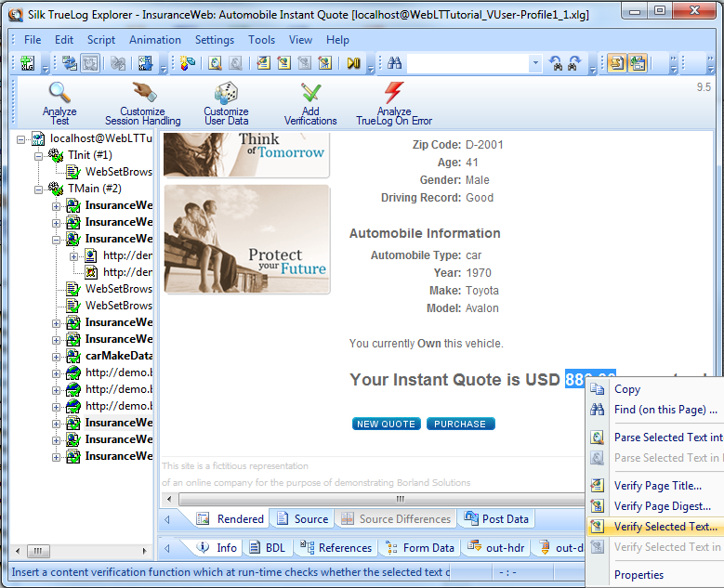Open the search combo box dropdown arrow

click(535, 63)
